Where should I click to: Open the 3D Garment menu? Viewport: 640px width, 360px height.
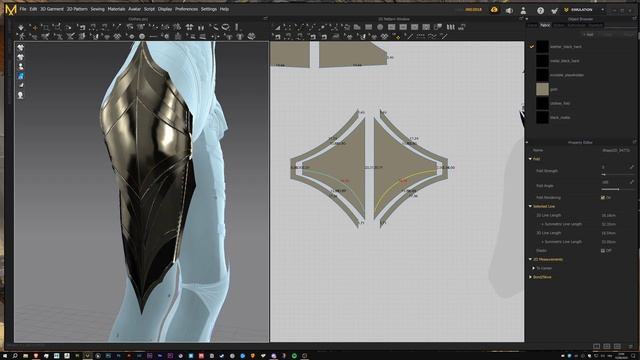click(x=52, y=9)
